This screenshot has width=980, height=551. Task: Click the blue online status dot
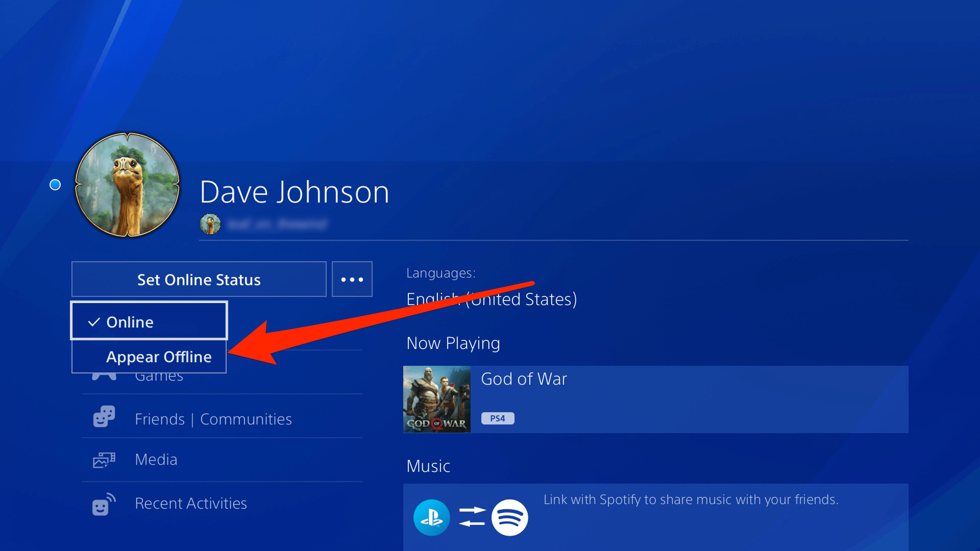(55, 185)
